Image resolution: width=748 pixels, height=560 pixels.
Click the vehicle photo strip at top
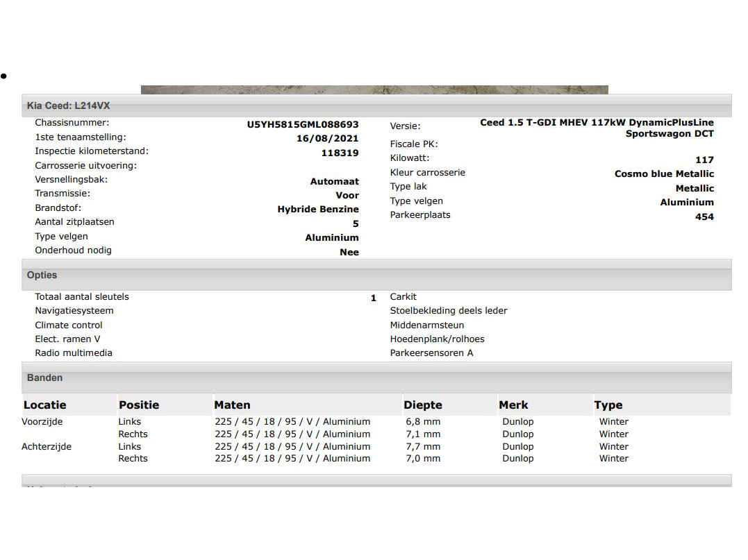pos(374,90)
